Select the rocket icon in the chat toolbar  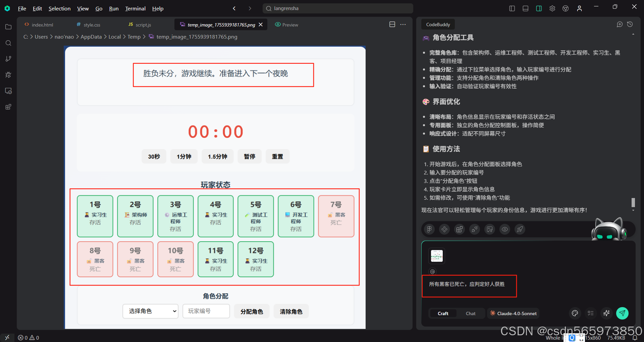[x=520, y=229]
